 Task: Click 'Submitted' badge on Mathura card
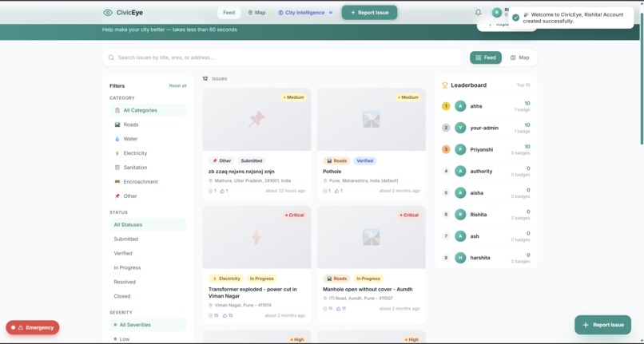tap(252, 161)
